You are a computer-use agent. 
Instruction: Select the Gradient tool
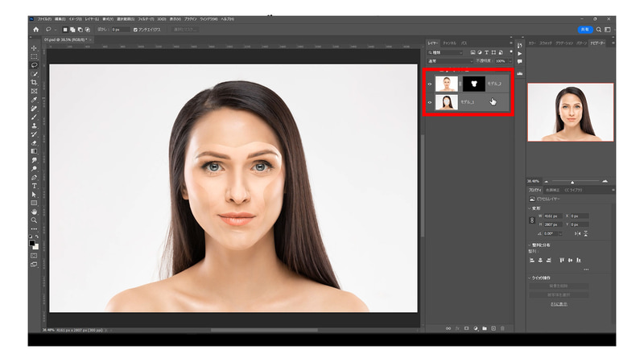tap(34, 151)
